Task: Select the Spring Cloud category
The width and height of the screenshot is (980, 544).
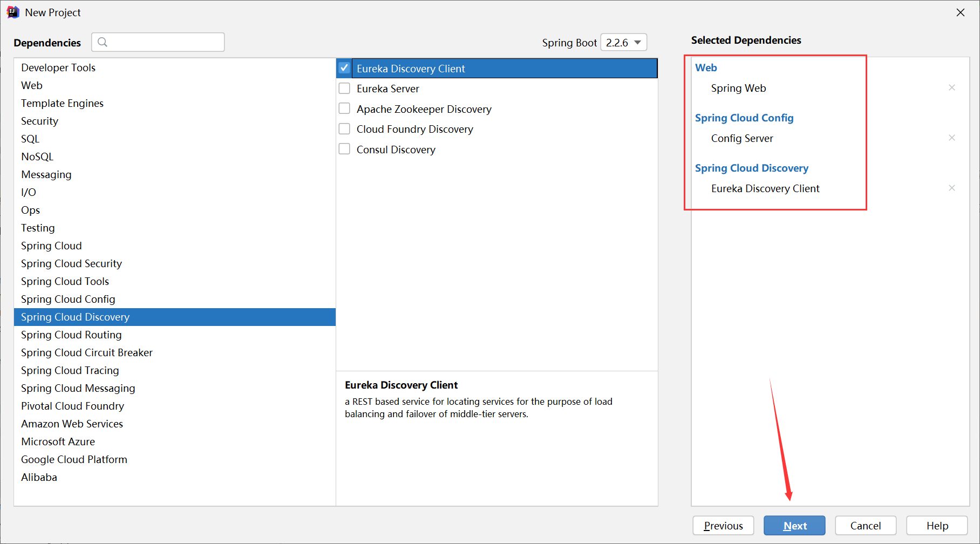Action: tap(175, 246)
